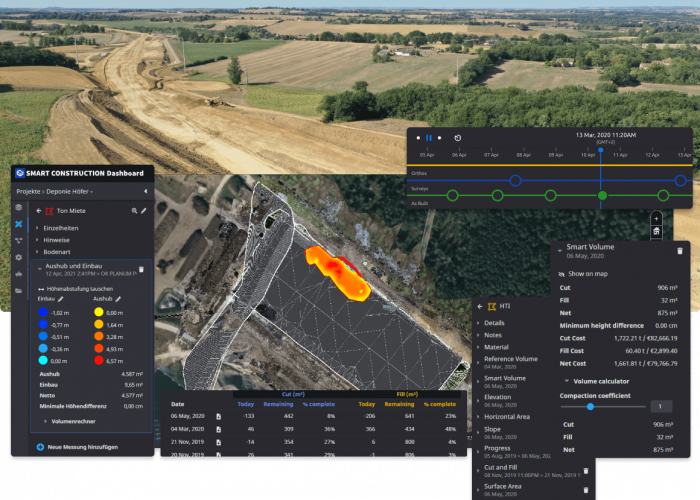Adjust the Compaction coefficient slider
This screenshot has height=500, width=700.
pyautogui.click(x=590, y=406)
